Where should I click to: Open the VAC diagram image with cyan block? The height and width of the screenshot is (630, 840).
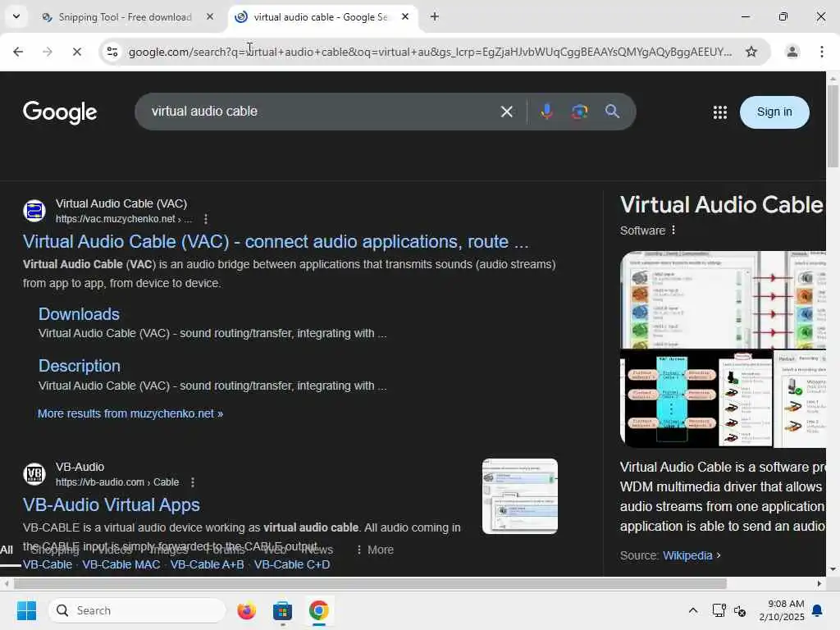(669, 398)
